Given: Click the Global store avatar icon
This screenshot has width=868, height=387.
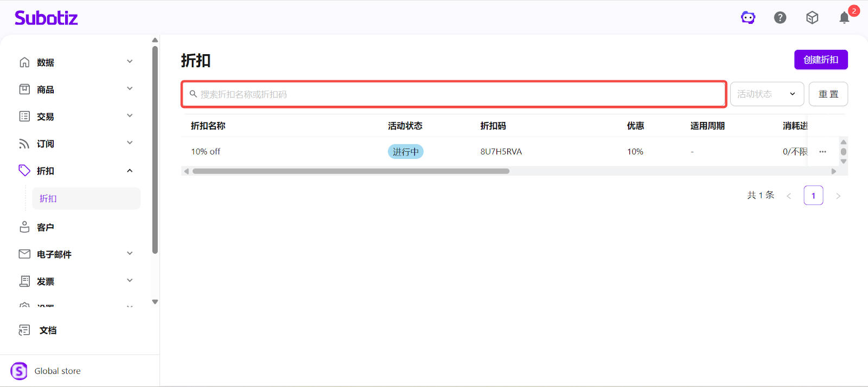Looking at the screenshot, I should (x=19, y=371).
